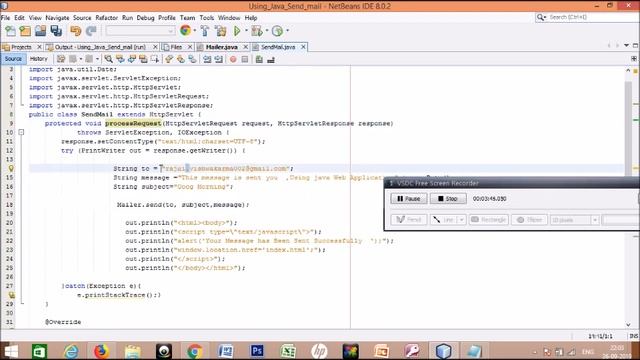This screenshot has width=640, height=360.
Task: Switch to the Mailer.java tab
Action: click(222, 47)
